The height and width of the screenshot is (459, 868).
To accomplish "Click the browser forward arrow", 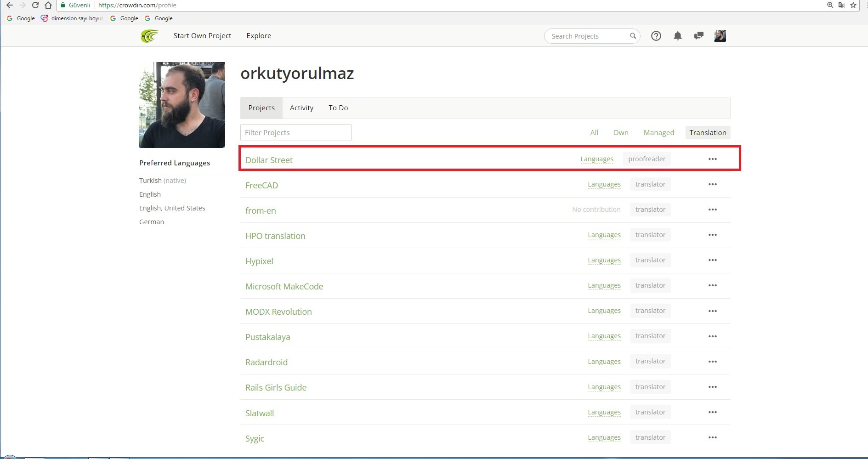I will (x=22, y=6).
